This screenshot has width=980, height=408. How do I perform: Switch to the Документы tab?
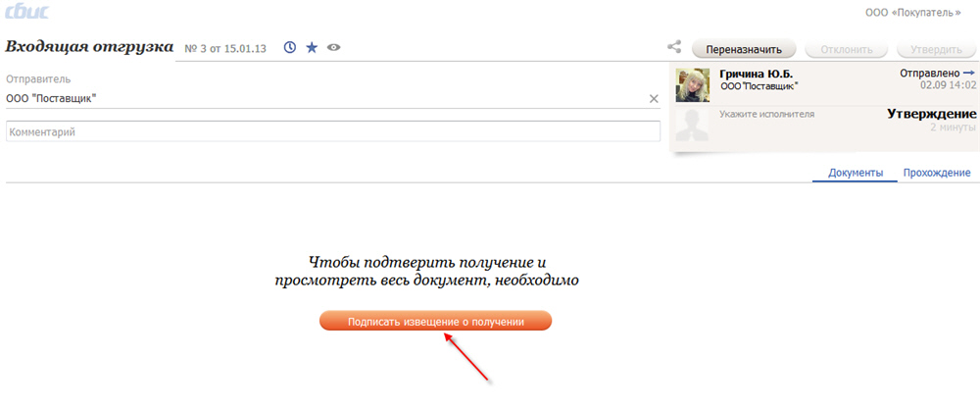pyautogui.click(x=855, y=173)
